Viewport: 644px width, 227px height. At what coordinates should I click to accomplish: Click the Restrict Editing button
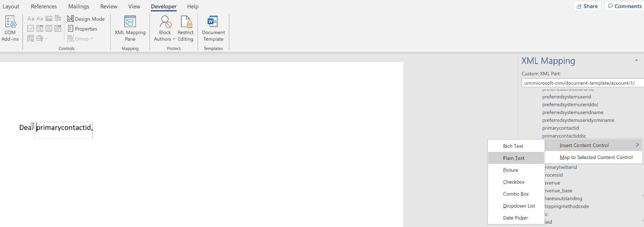(x=186, y=28)
